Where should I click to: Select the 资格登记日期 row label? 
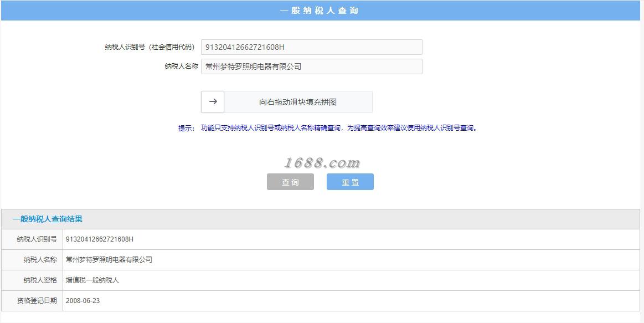[37, 301]
